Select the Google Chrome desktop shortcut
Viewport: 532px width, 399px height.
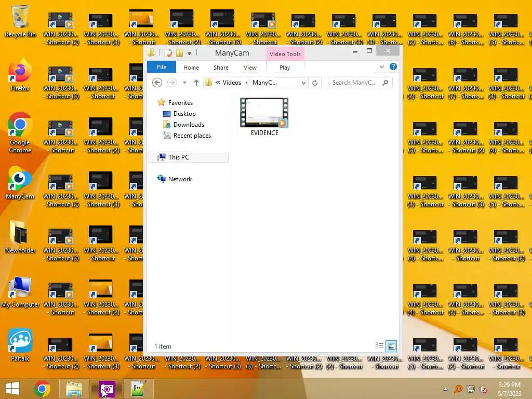(20, 132)
